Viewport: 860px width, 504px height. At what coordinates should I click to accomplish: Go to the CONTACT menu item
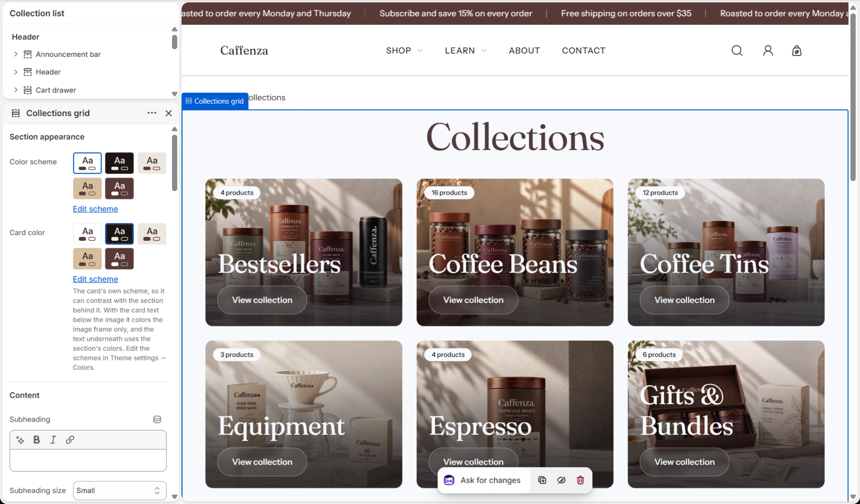[583, 50]
